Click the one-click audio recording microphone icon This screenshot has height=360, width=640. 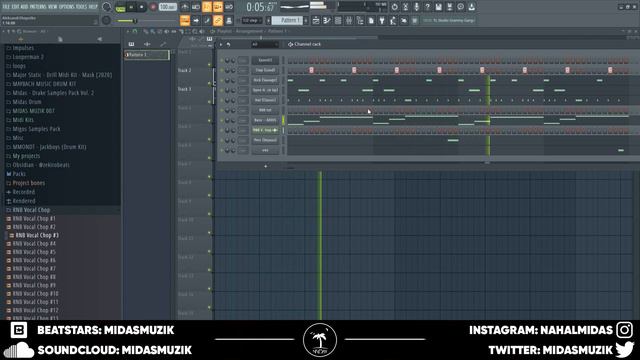416,7
